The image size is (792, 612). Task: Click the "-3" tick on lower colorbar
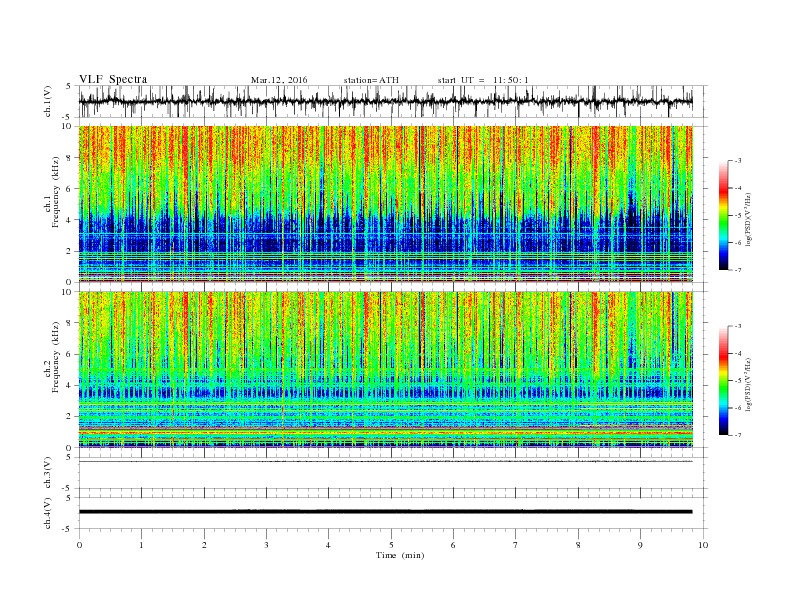[738, 326]
